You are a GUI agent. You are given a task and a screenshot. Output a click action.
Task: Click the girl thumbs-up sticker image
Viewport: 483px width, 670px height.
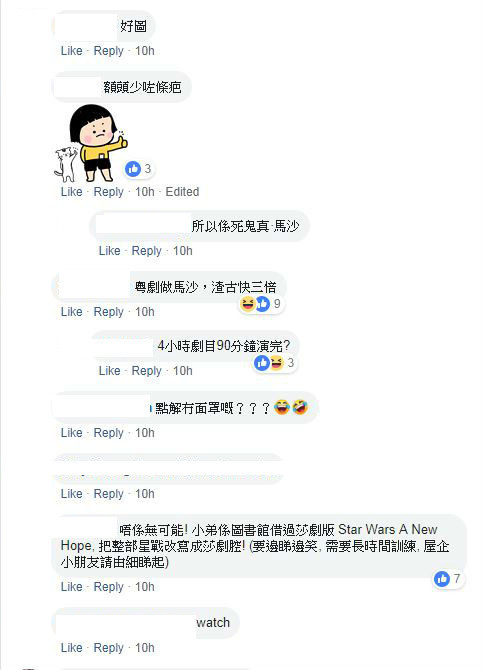pyautogui.click(x=91, y=144)
